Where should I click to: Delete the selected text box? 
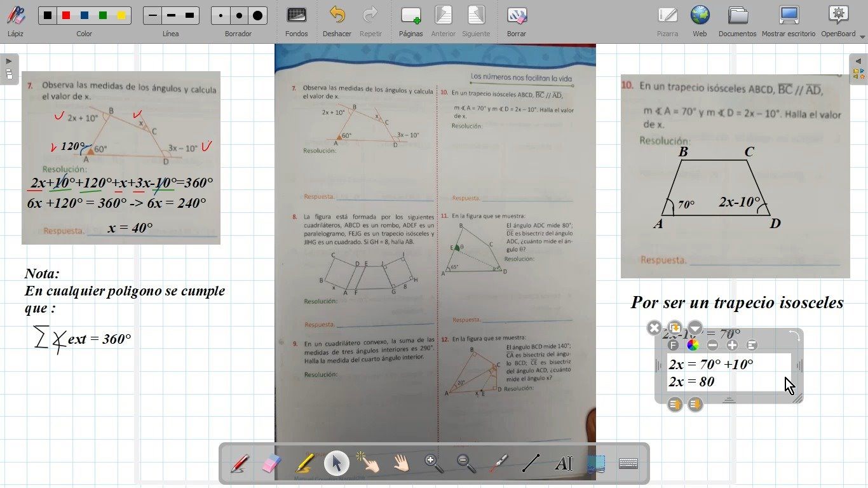click(x=654, y=328)
